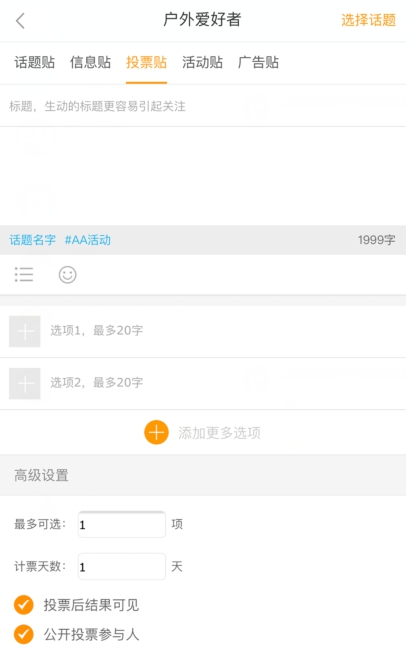Switch to the 信息贴 tab
The width and height of the screenshot is (406, 668).
[x=90, y=63]
